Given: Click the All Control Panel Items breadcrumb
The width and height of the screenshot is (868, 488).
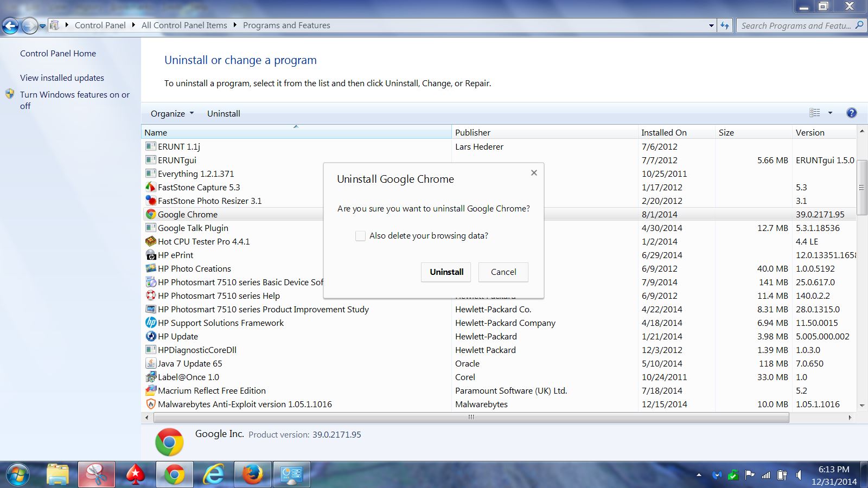Looking at the screenshot, I should (x=184, y=25).
